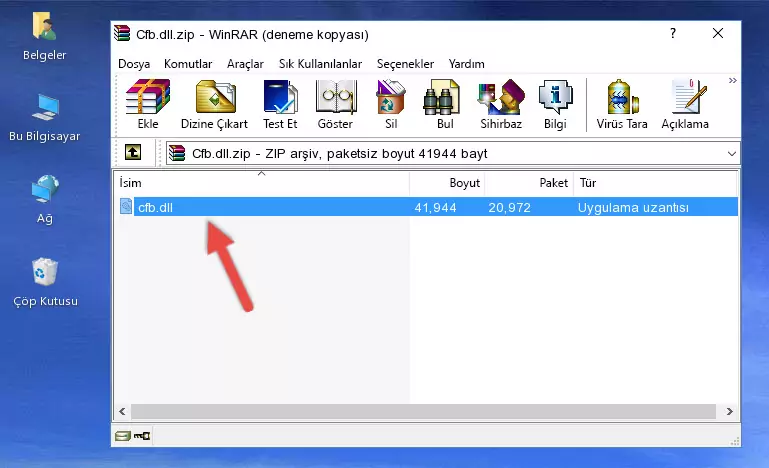Image resolution: width=769 pixels, height=468 pixels.
Task: Click the cfb.dll file icon
Action: 126,207
